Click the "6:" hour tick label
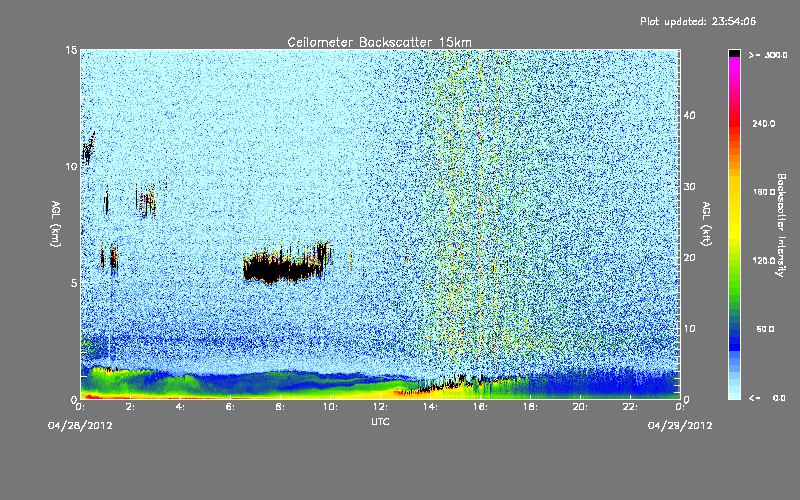 point(230,407)
